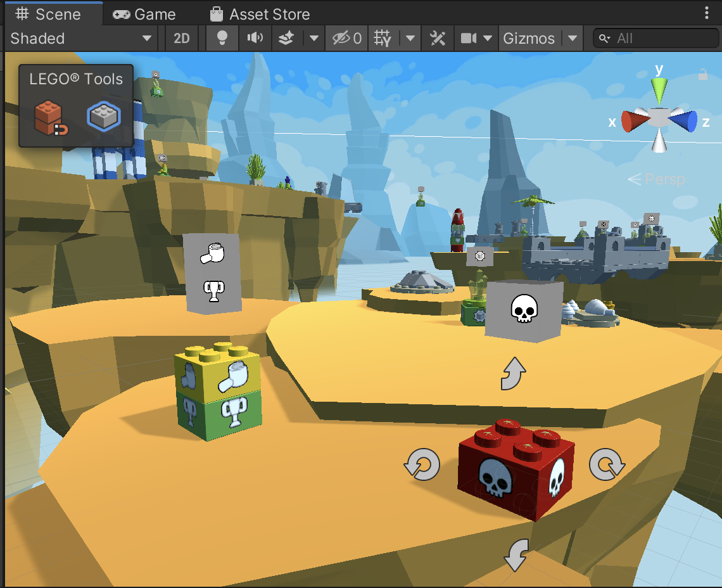Switch to the Game tab
Viewport: 722px width, 588px height.
144,14
